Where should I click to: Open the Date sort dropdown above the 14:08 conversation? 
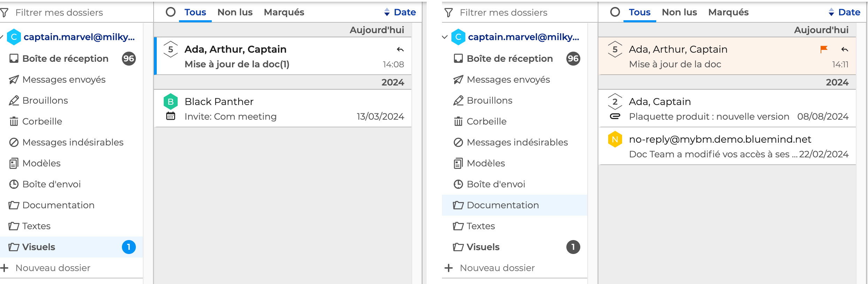tap(400, 12)
